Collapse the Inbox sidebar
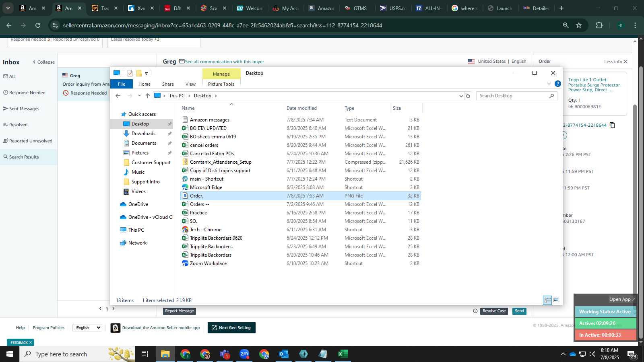644x362 pixels. coord(43,62)
